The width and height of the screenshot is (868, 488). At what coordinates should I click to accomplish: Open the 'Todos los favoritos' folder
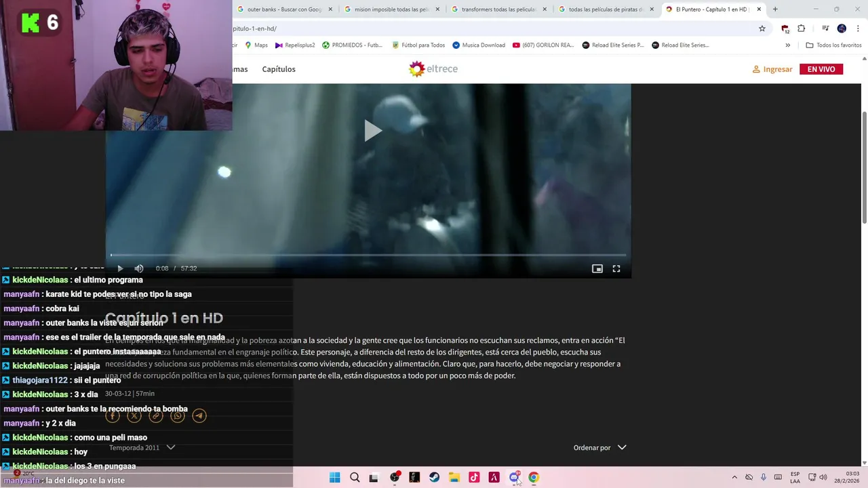[833, 45]
